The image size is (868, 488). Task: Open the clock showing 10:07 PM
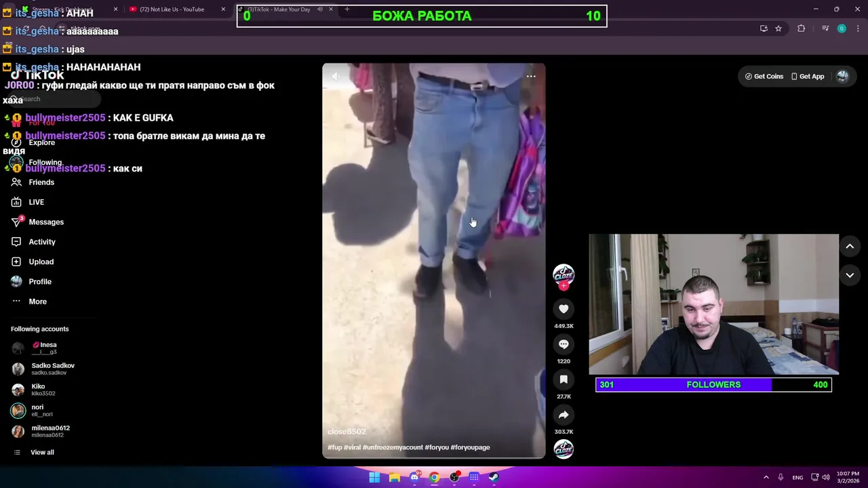click(848, 477)
